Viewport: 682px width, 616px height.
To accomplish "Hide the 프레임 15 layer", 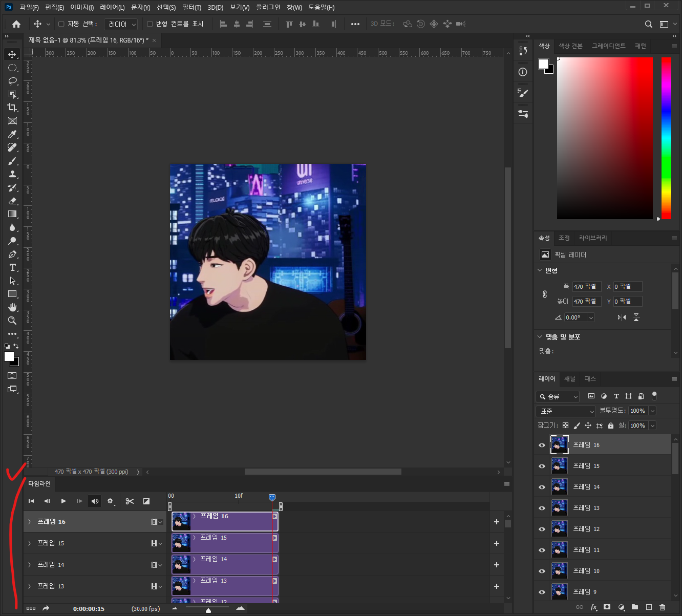I will [x=542, y=466].
